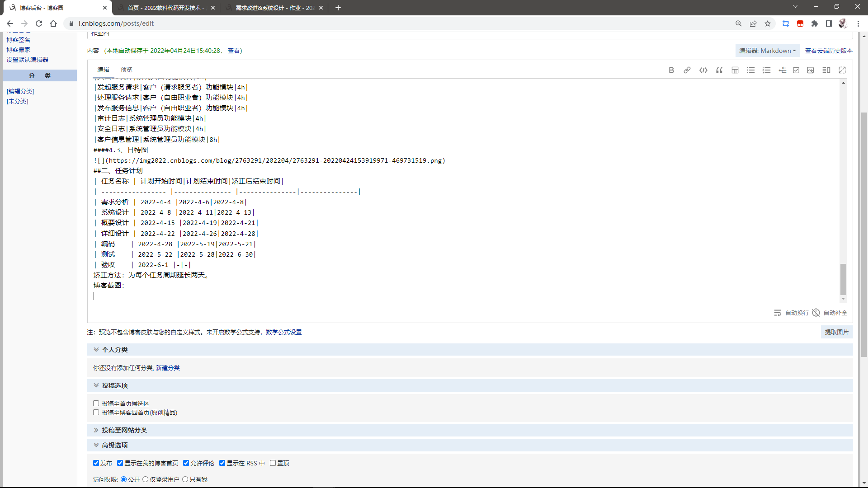Enter fullscreen editor mode
Viewport: 868px width, 488px height.
(842, 70)
